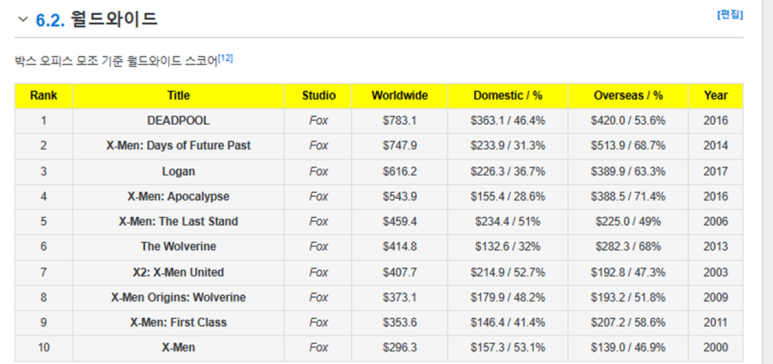Click X-Men: Days of Future Past title
Viewport: 773px width, 364px height.
point(178,146)
